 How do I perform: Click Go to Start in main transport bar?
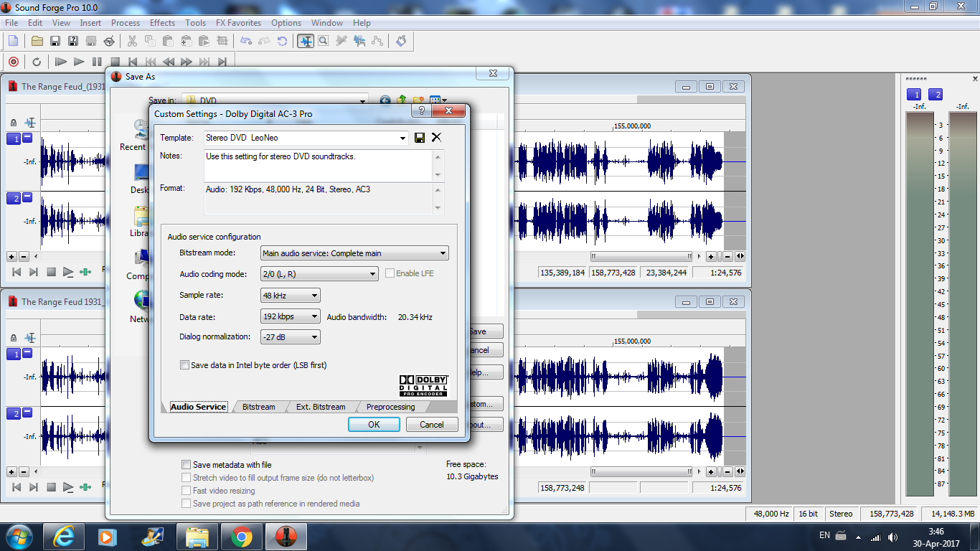133,62
